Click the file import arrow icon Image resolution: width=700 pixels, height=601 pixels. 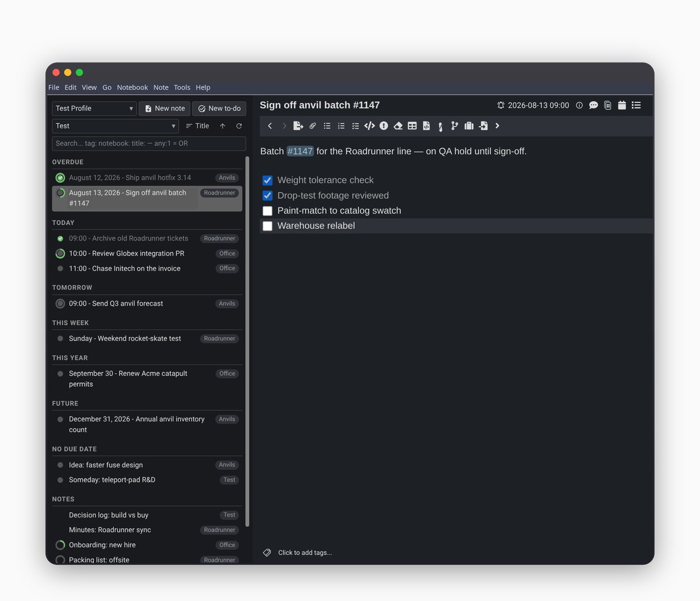click(x=483, y=126)
